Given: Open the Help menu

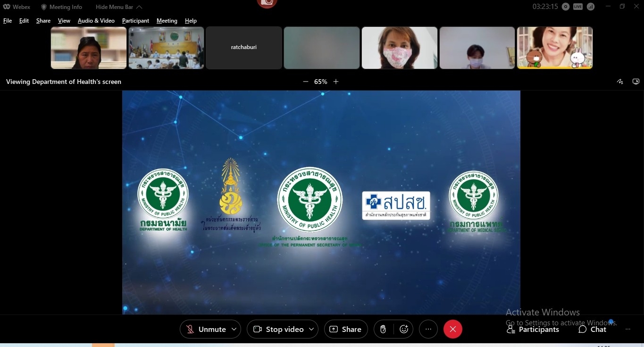Looking at the screenshot, I should (191, 21).
